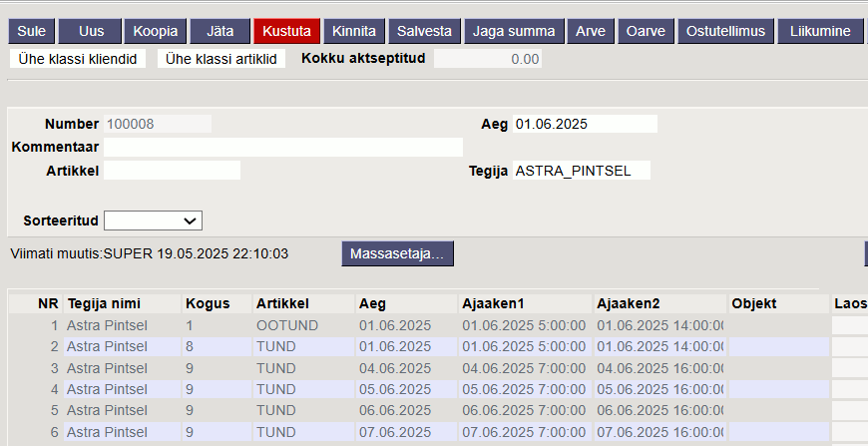Click the Kogus column header
The height and width of the screenshot is (446, 868).
pos(217,303)
